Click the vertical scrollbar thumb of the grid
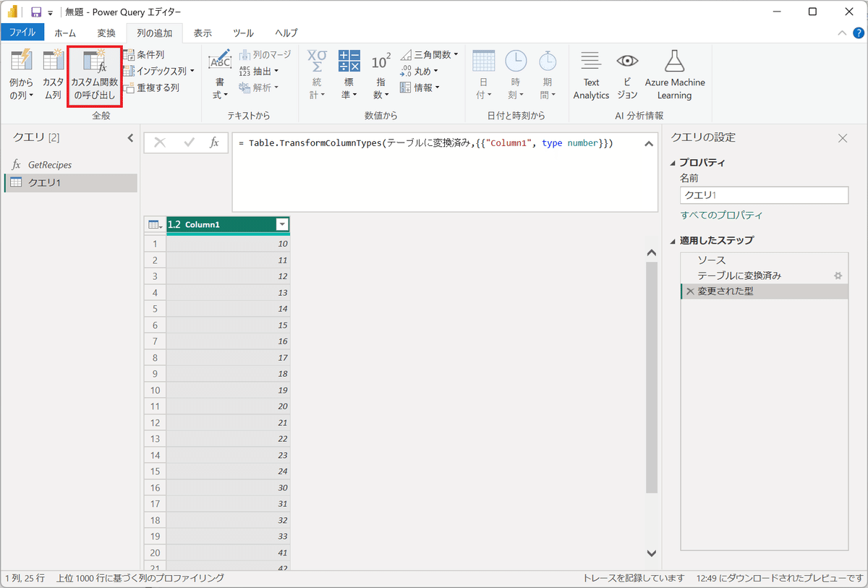Image resolution: width=868 pixels, height=588 pixels. [x=651, y=377]
